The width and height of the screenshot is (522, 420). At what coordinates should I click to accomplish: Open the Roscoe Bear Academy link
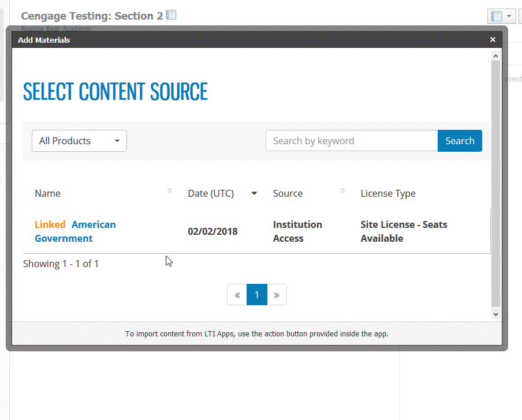(x=56, y=28)
